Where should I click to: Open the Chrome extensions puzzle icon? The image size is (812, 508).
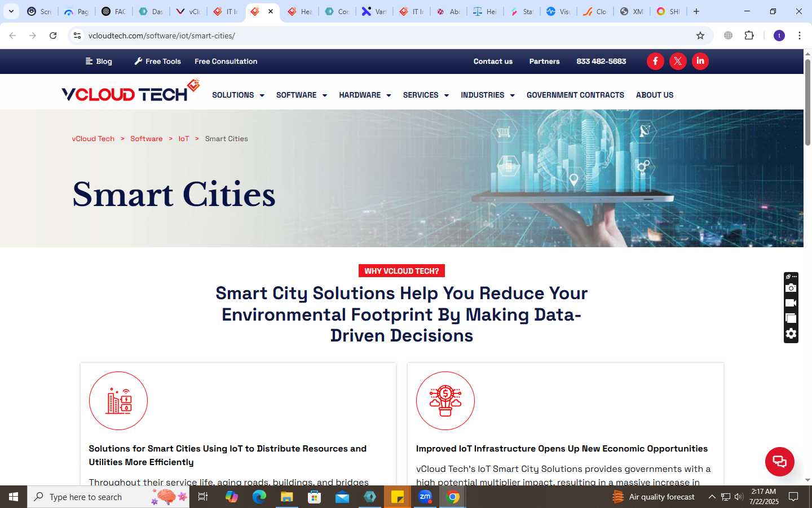pos(749,36)
